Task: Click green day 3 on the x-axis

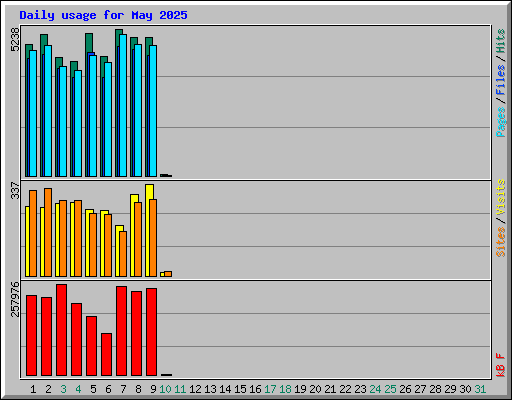Action: 63,389
